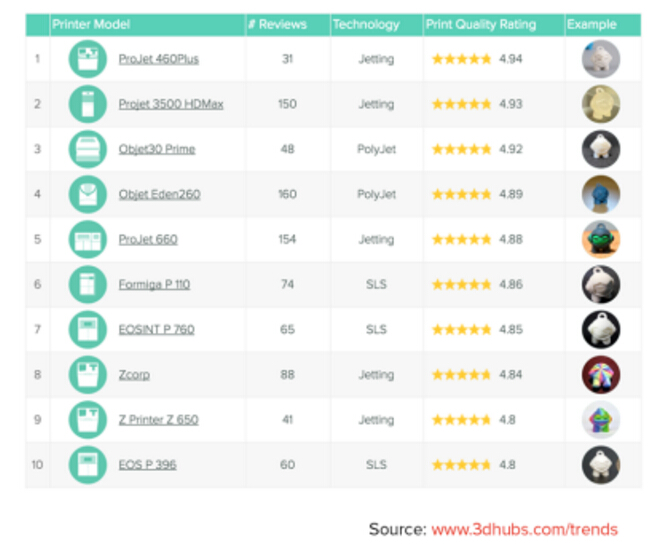Viewport: 655px width, 556px height.
Task: Select the rating value 4.84
Action: [x=510, y=375]
